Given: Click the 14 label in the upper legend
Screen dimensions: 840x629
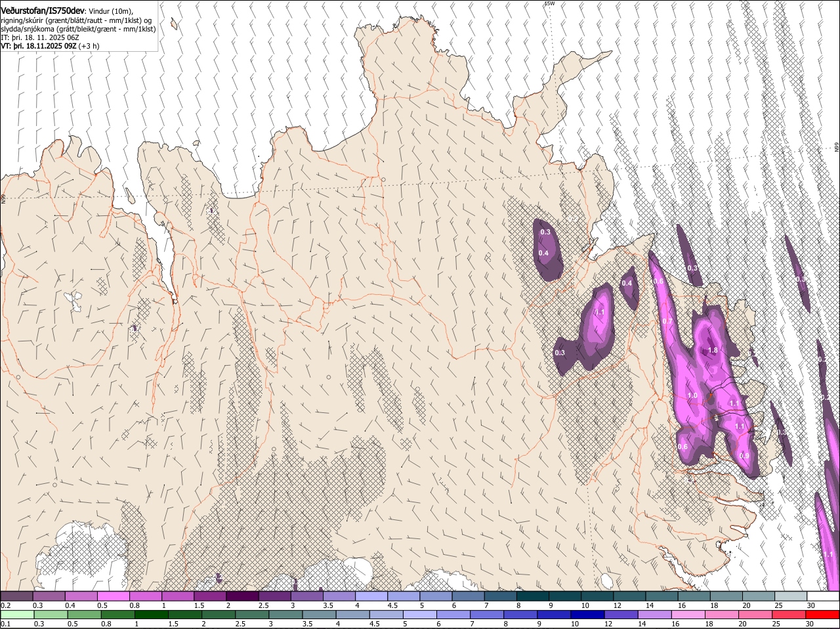Looking at the screenshot, I should [x=649, y=605].
